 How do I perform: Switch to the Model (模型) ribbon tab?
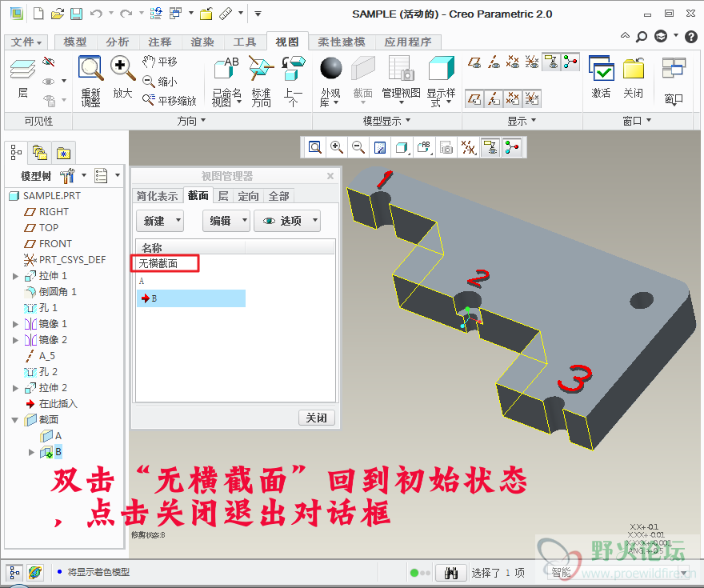point(75,42)
